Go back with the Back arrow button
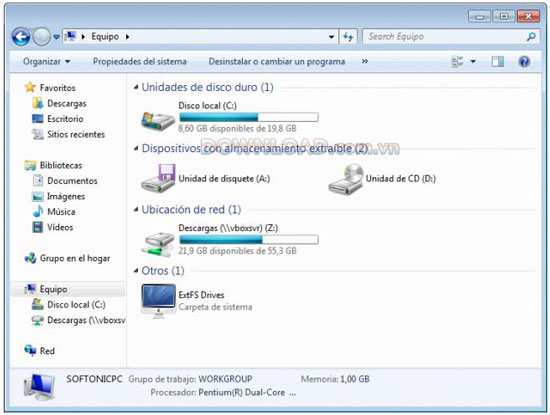Image resolution: width=550 pixels, height=415 pixels. [x=21, y=36]
